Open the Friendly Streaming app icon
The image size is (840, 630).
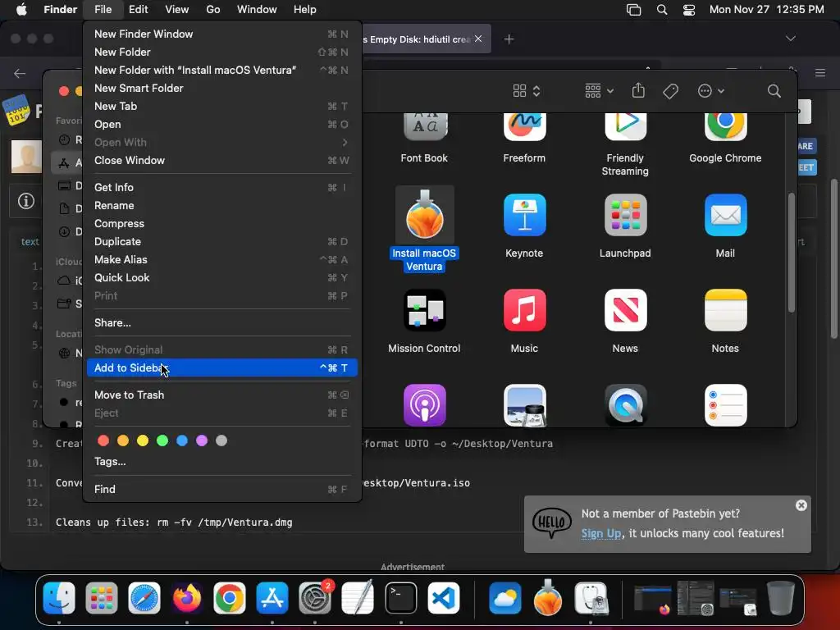pyautogui.click(x=625, y=127)
